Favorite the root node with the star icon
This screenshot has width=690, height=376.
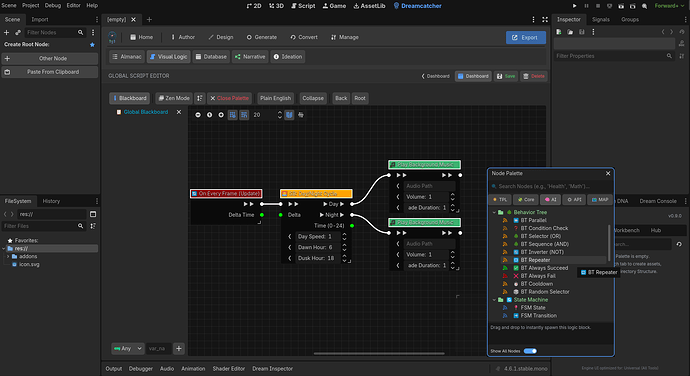point(92,44)
